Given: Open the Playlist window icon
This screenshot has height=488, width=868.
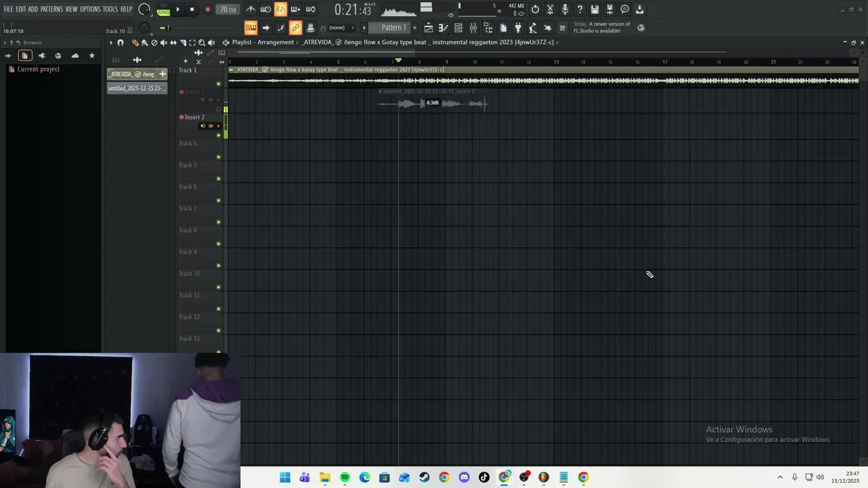Looking at the screenshot, I should coord(429,28).
